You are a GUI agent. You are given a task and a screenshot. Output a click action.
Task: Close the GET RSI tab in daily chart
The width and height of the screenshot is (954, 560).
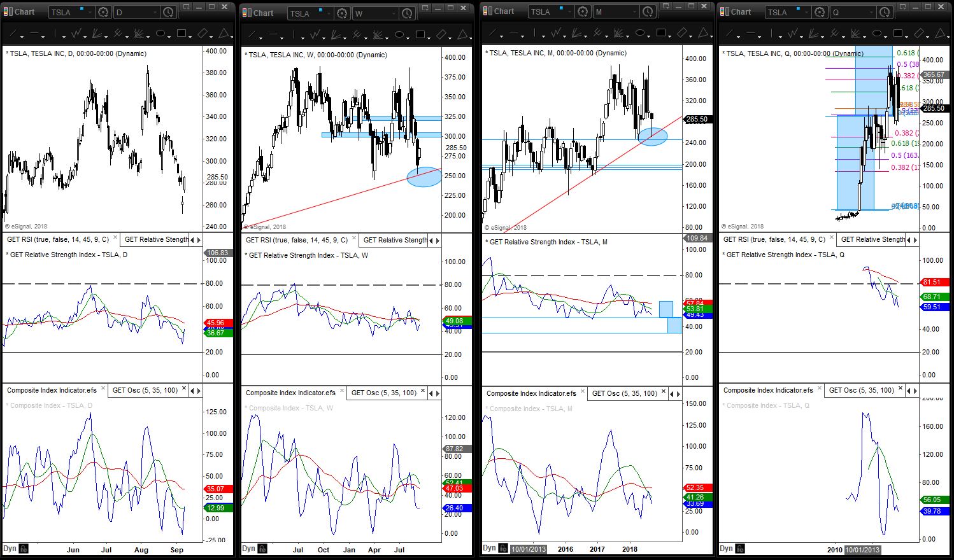pyautogui.click(x=115, y=238)
